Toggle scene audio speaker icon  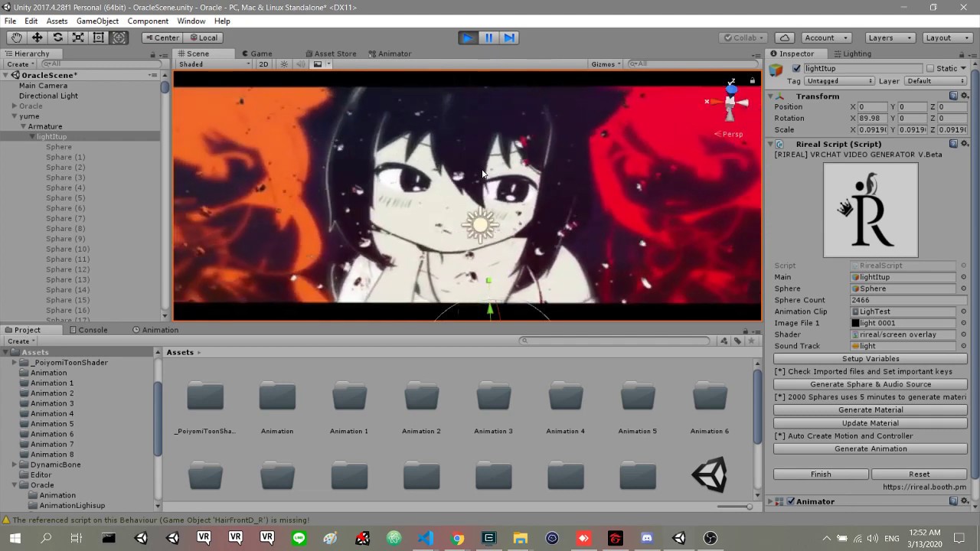point(301,64)
